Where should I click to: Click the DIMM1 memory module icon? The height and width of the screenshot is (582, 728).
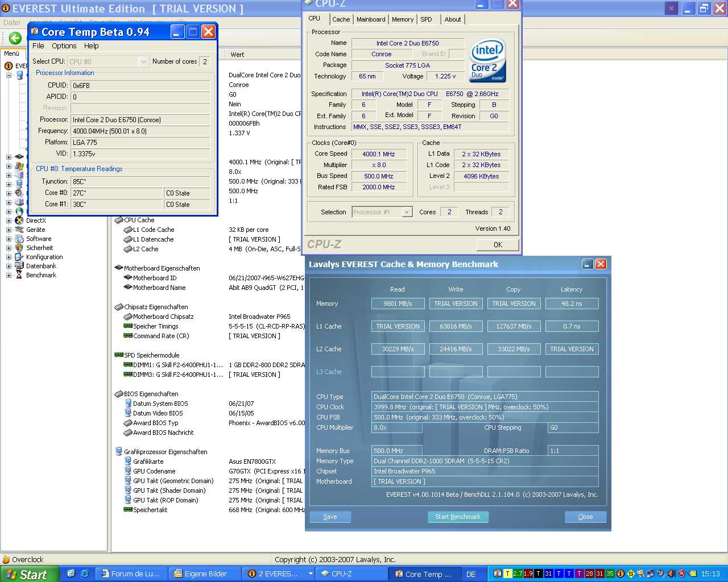coord(128,365)
